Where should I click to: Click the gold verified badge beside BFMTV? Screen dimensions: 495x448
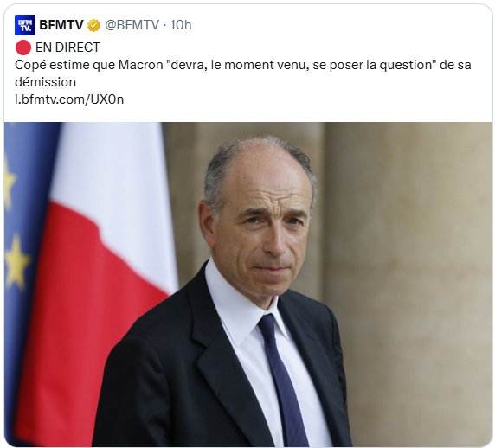93,25
